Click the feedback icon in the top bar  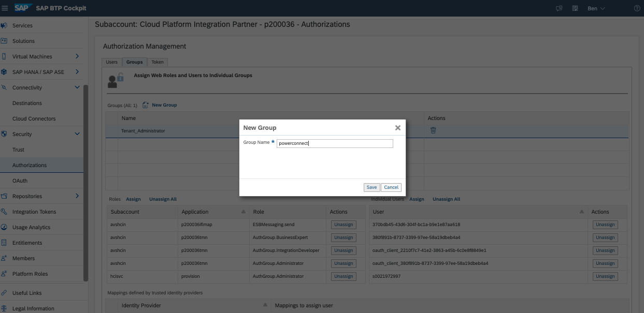click(x=559, y=8)
